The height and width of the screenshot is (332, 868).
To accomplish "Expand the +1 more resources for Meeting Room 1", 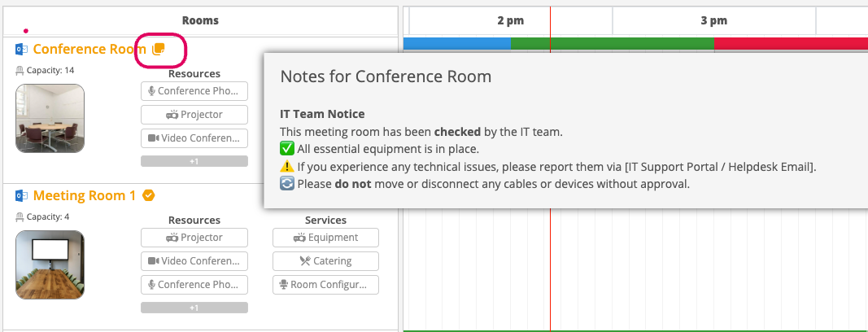I will click(194, 308).
